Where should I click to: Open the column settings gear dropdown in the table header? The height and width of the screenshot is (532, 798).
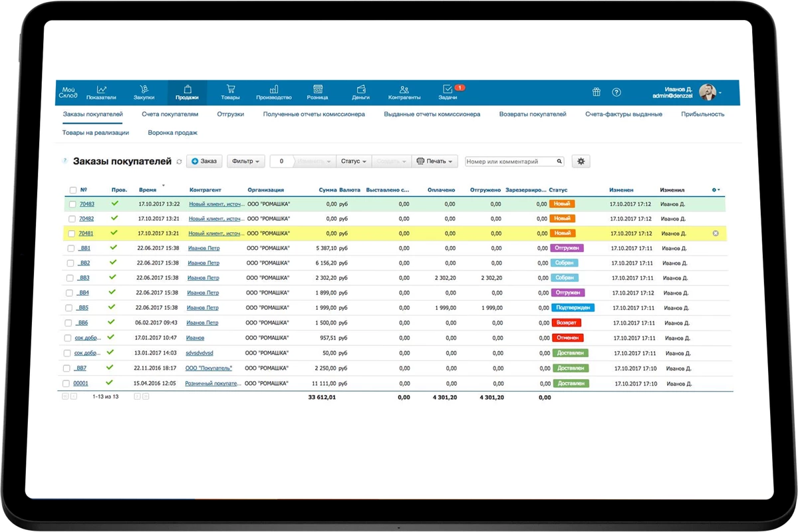pos(716,190)
